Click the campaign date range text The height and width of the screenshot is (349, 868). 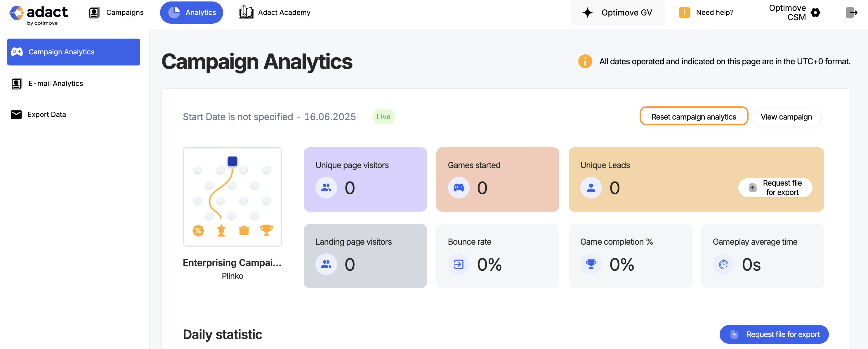(x=269, y=117)
